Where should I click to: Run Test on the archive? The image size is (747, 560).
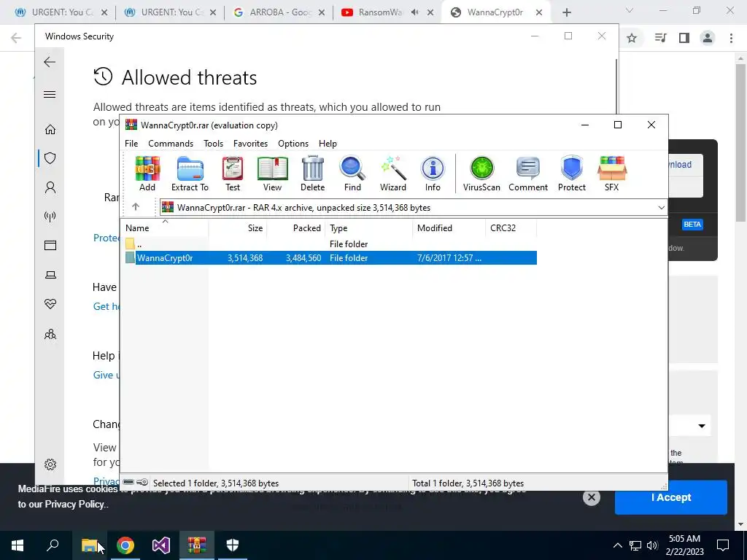pos(233,174)
